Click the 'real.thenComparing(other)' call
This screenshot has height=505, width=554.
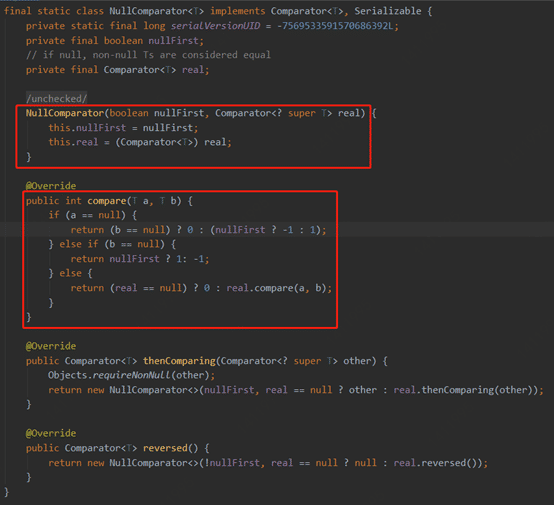coord(463,390)
